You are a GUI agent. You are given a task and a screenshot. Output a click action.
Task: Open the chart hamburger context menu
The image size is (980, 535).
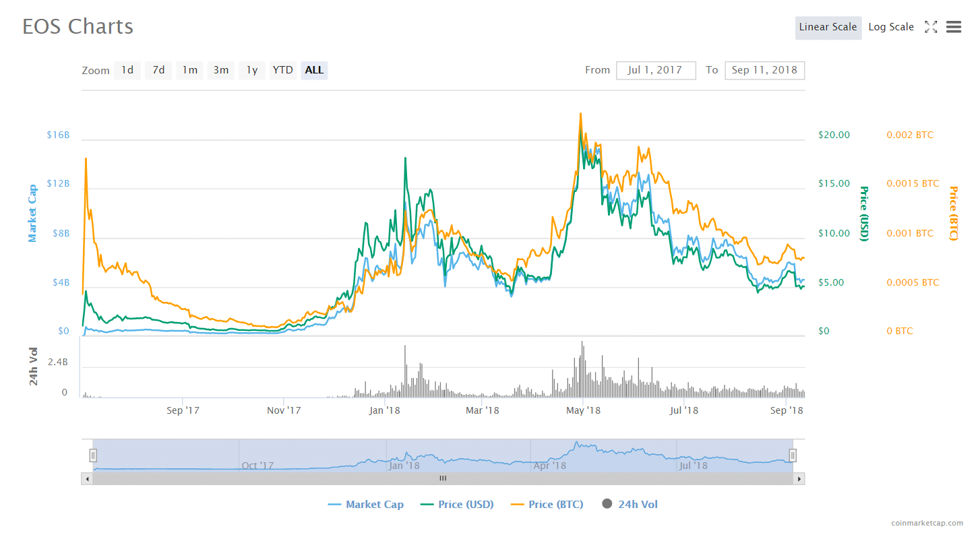point(953,27)
